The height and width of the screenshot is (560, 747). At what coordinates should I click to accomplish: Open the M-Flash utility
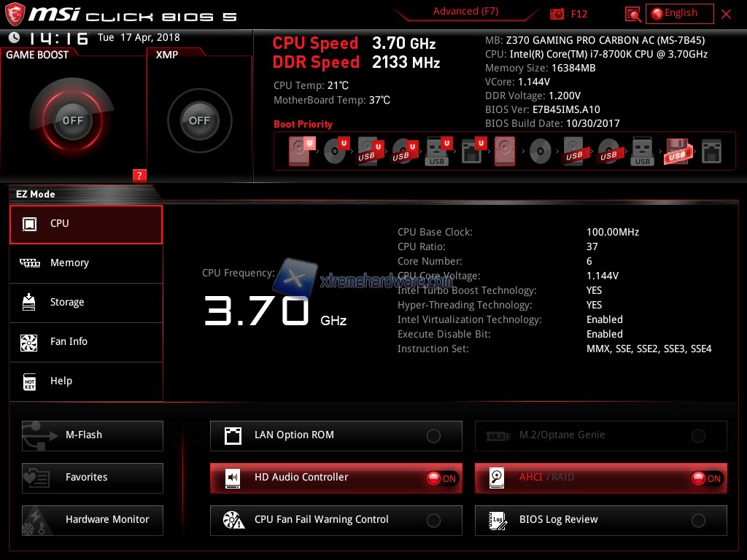(x=93, y=435)
